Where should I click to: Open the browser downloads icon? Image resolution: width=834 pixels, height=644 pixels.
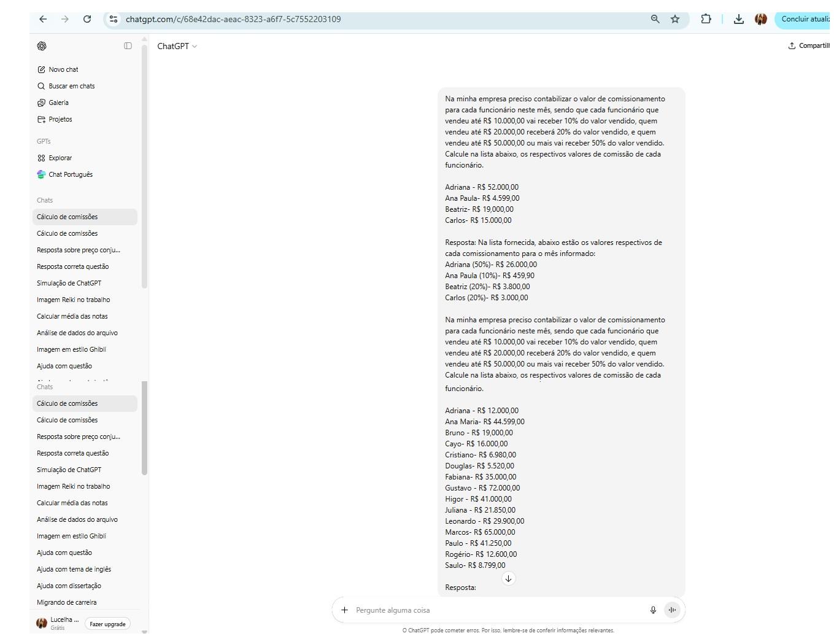pos(739,19)
